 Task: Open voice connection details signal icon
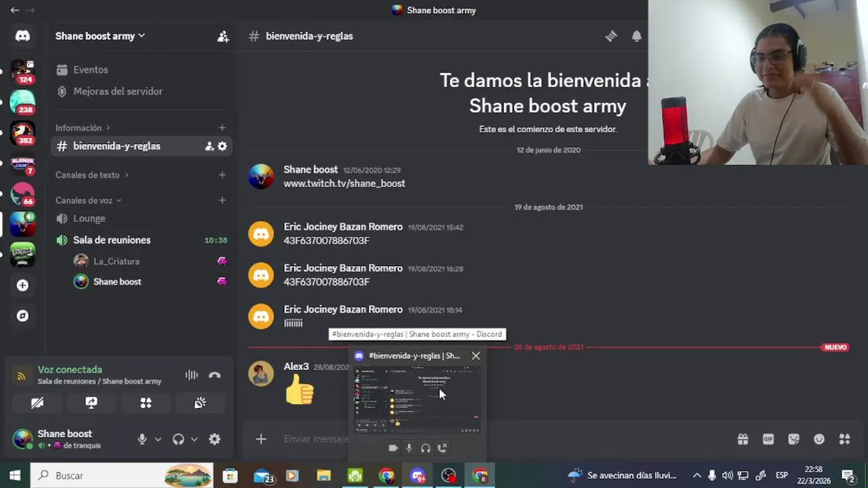click(x=21, y=375)
